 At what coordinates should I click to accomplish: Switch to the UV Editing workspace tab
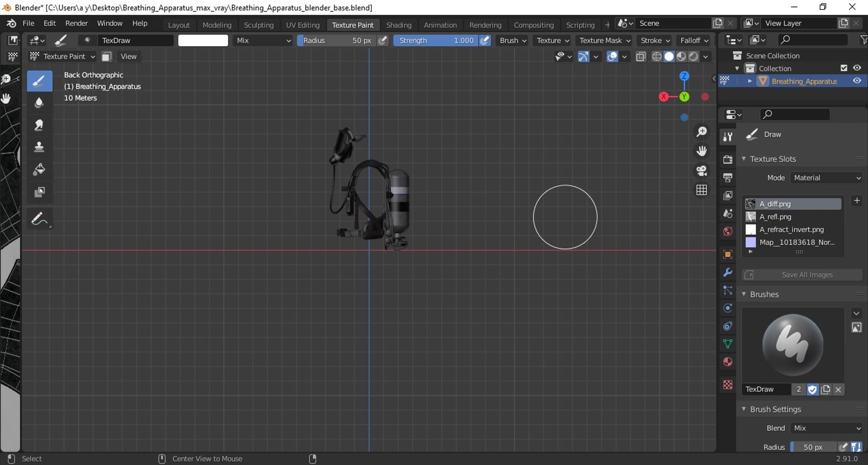[x=302, y=25]
